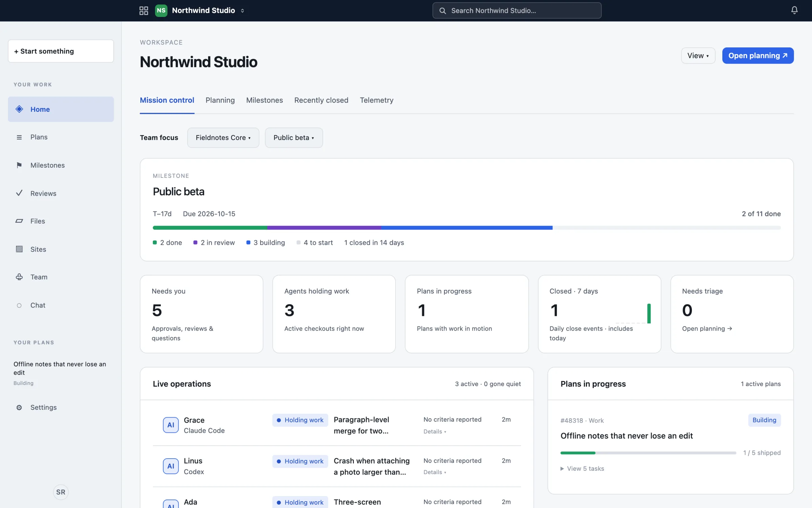Switch to the Milestones tab
This screenshot has width=812, height=508.
265,100
